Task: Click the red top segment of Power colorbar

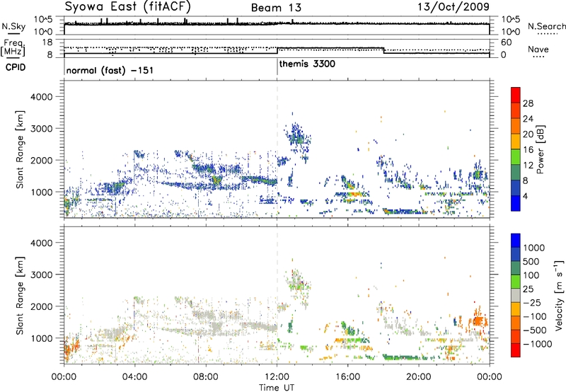Action: [516, 95]
